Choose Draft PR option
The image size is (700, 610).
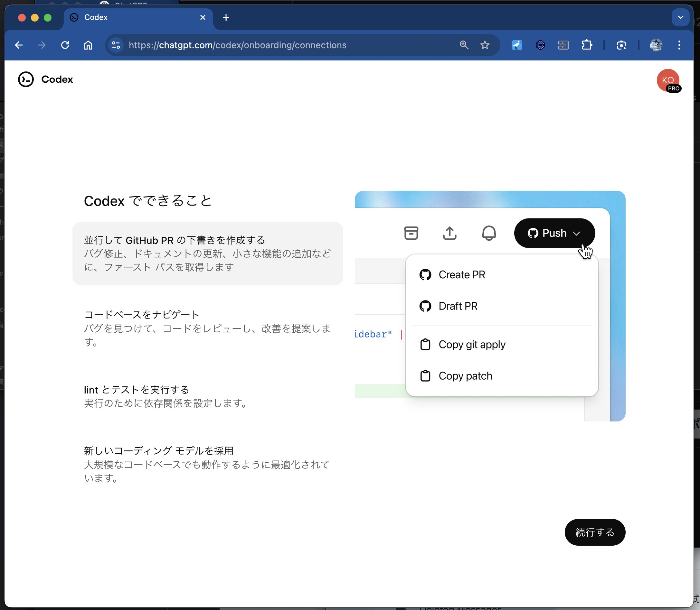(x=458, y=306)
